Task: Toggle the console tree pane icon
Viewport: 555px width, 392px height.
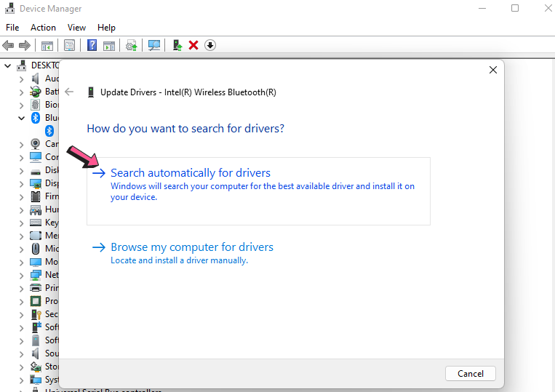Action: point(47,45)
